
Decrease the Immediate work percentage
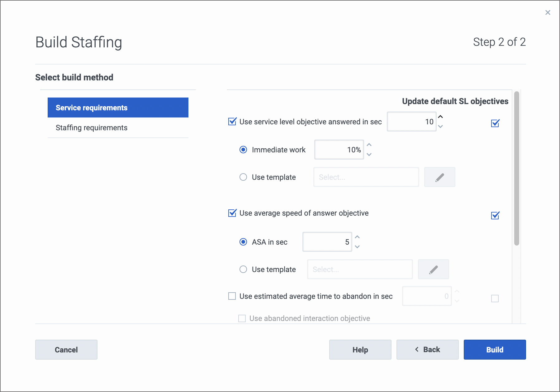click(369, 154)
